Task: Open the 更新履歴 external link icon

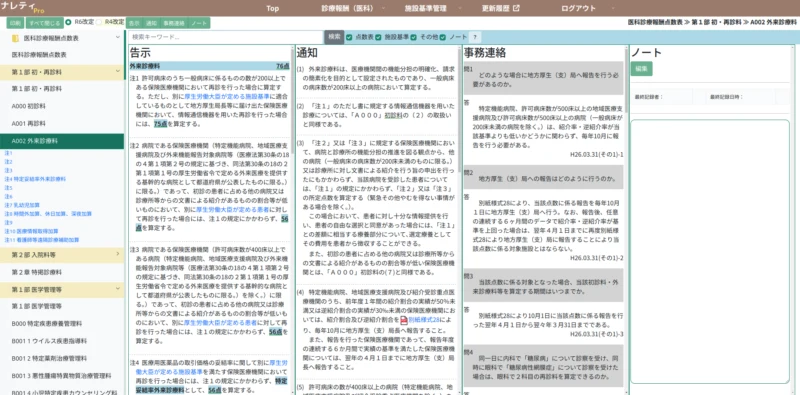Action: coord(516,8)
